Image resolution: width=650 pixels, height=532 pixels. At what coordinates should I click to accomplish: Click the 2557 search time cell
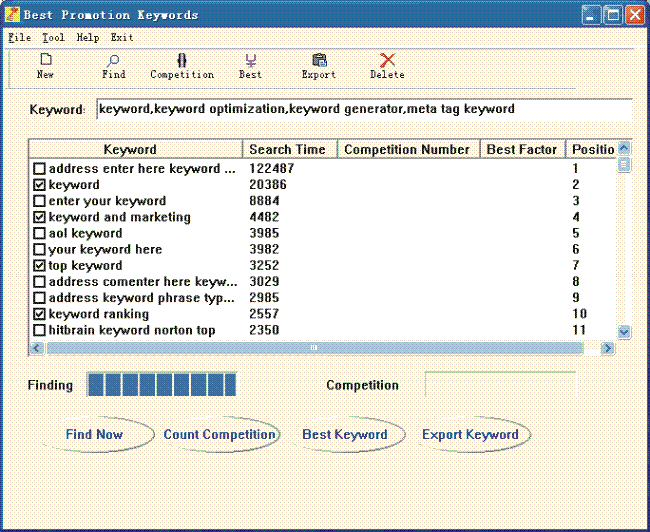264,314
